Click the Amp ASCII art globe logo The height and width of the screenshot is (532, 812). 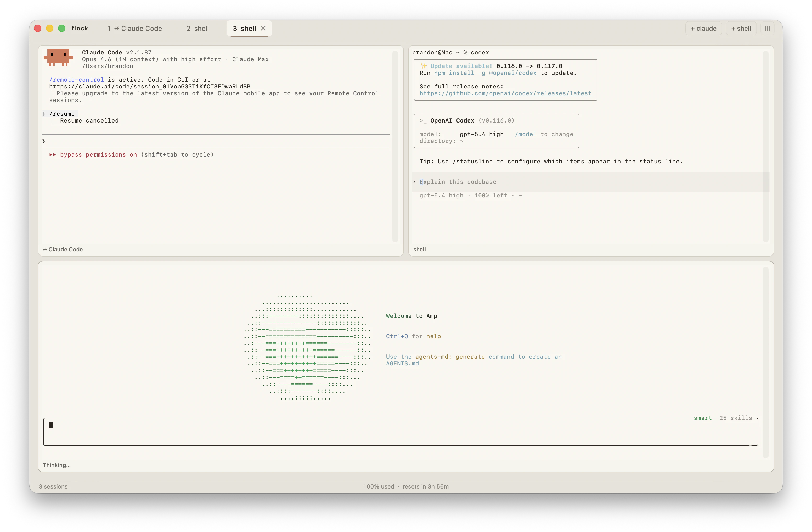(307, 347)
